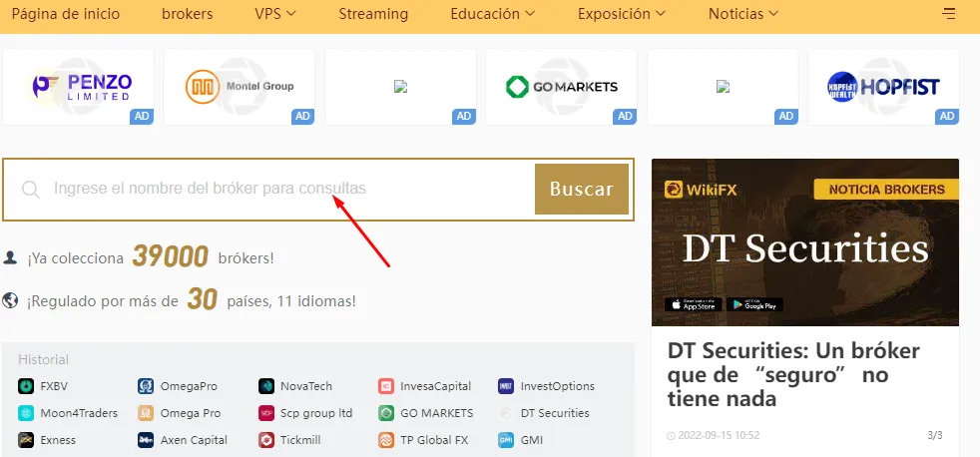The image size is (980, 457).
Task: Click the GMI broker logo icon
Action: (x=506, y=440)
